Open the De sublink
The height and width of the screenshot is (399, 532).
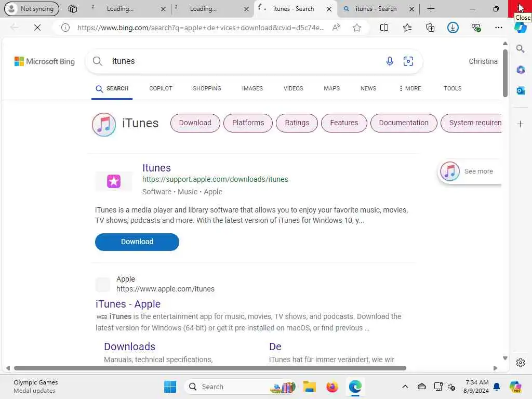tap(275, 347)
